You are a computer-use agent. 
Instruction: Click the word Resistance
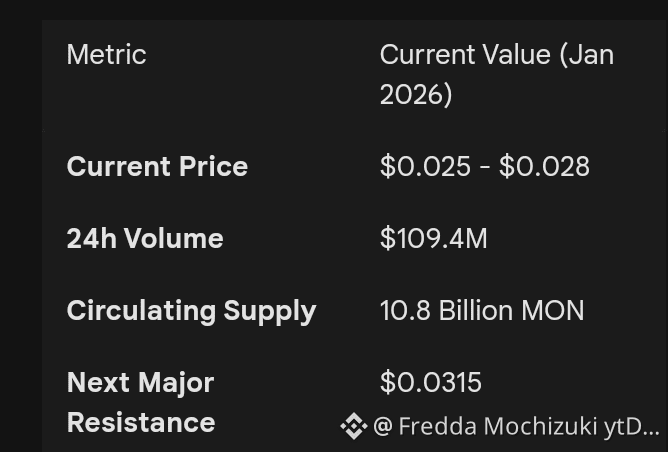tap(141, 422)
